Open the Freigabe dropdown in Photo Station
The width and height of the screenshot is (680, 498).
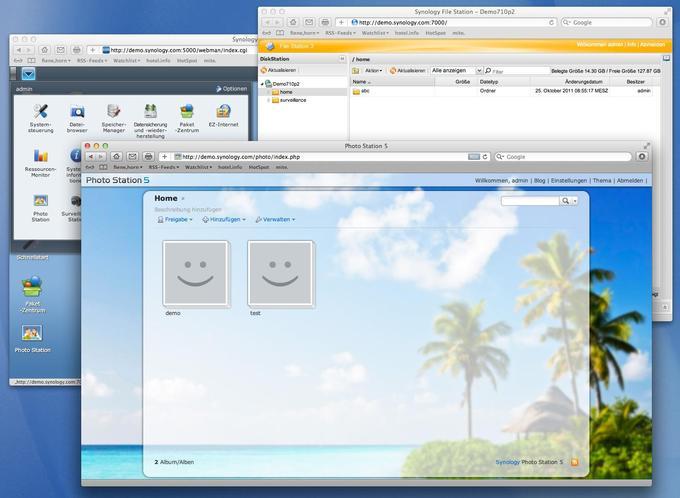175,218
